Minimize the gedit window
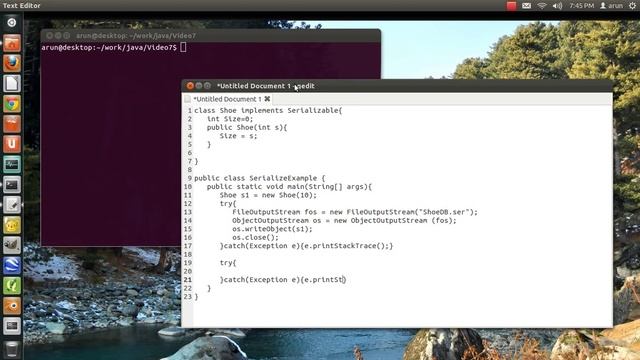This screenshot has width=640, height=360. tap(199, 86)
